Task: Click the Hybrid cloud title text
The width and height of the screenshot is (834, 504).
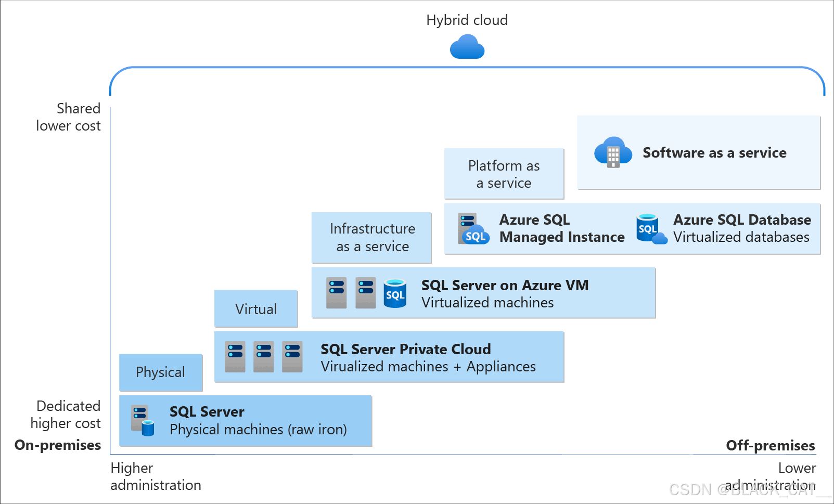Action: pyautogui.click(x=467, y=20)
